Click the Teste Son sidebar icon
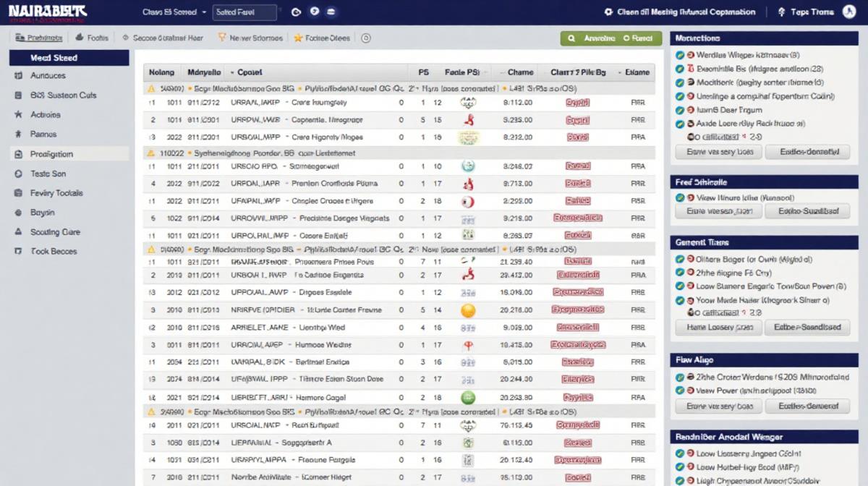This screenshot has width=868, height=486. (x=17, y=174)
